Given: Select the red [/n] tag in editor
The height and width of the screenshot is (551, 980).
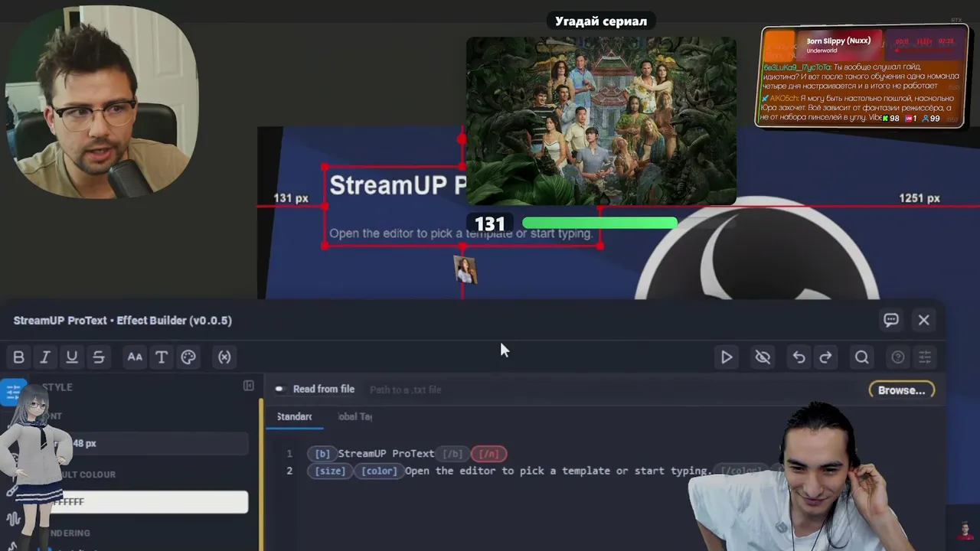Looking at the screenshot, I should click(488, 454).
